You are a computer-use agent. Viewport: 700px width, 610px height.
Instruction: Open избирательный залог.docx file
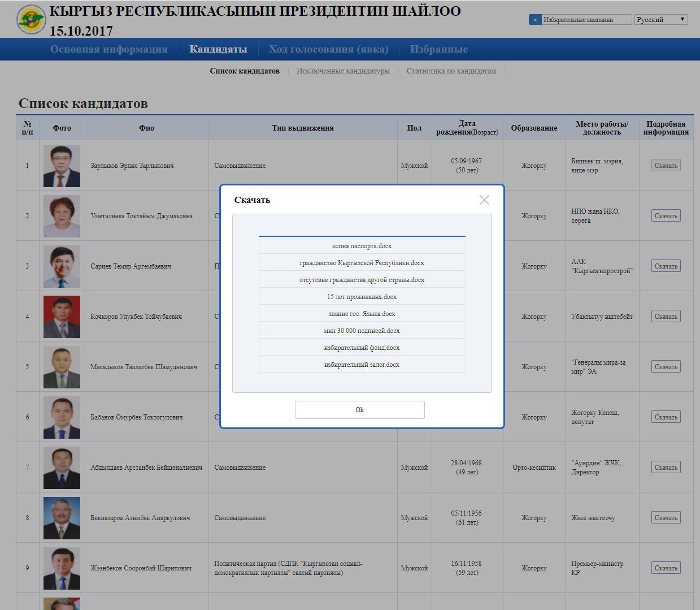(x=362, y=365)
